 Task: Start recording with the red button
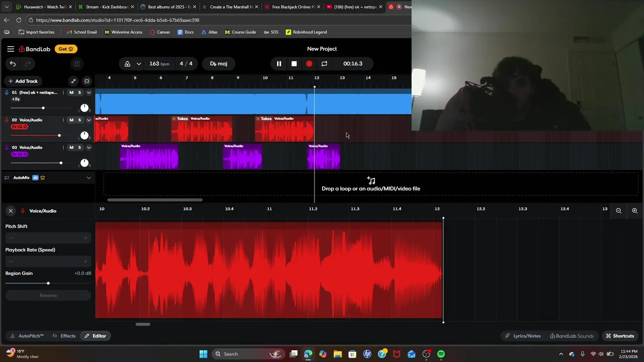309,64
